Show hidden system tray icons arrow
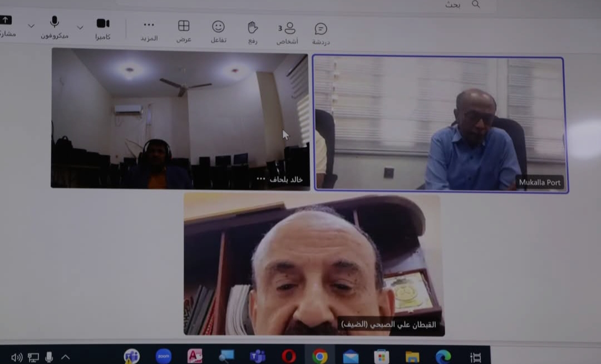Image resolution: width=601 pixels, height=364 pixels. pos(65,357)
